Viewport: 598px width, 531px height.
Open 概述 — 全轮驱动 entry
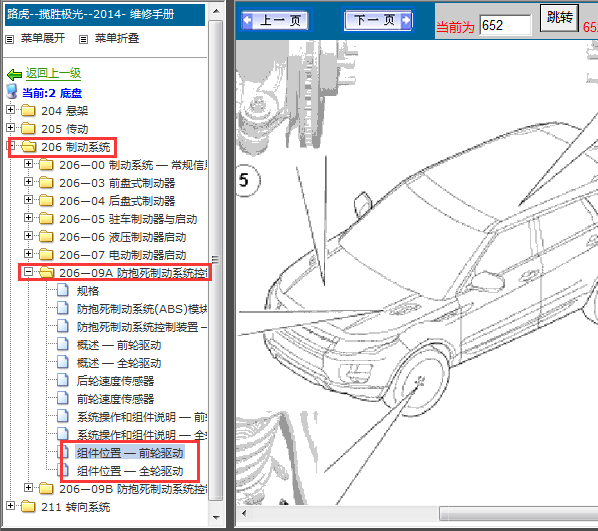tap(119, 363)
